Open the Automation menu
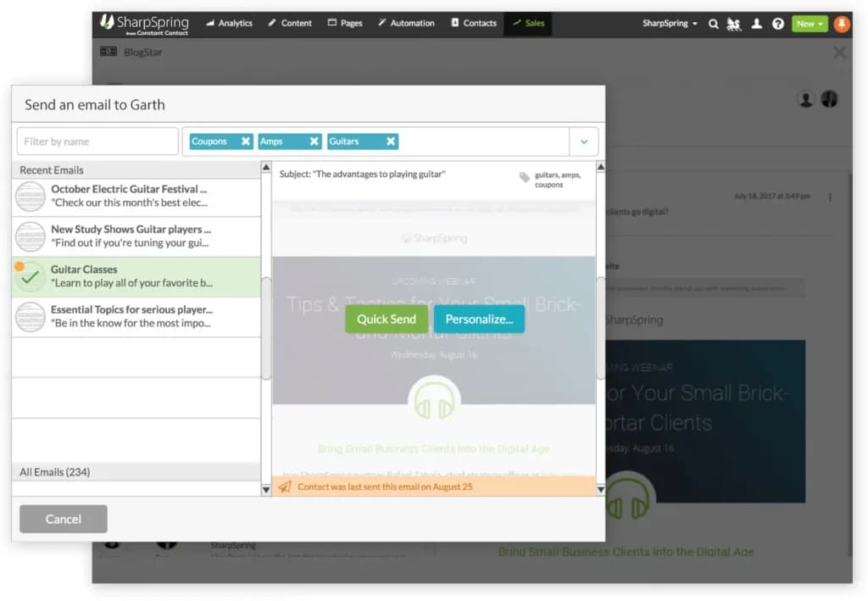The width and height of the screenshot is (868, 601). tap(406, 23)
